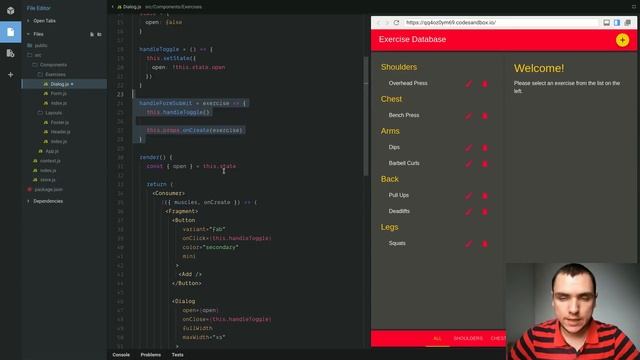Delete the Pull Ups exercise

484,196
